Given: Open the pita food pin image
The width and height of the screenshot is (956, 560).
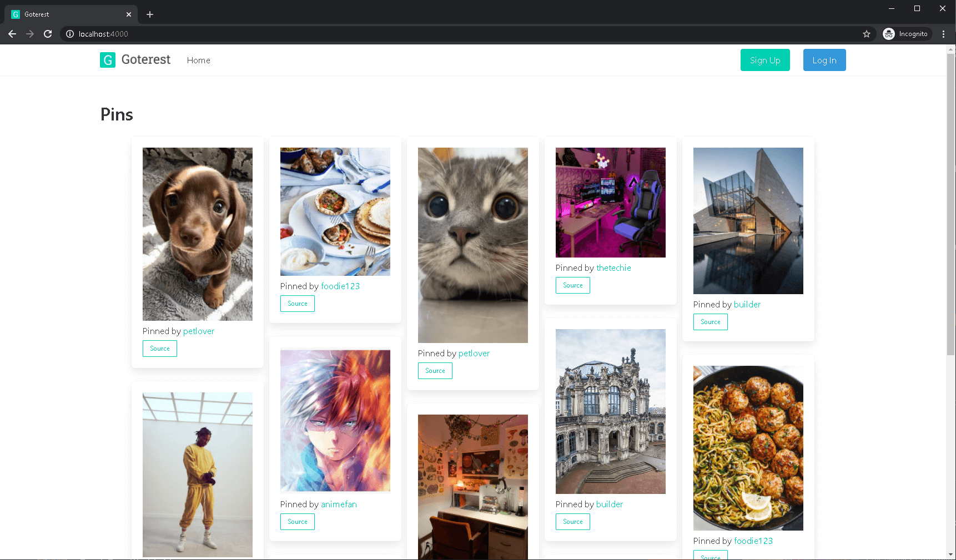Looking at the screenshot, I should click(x=335, y=211).
